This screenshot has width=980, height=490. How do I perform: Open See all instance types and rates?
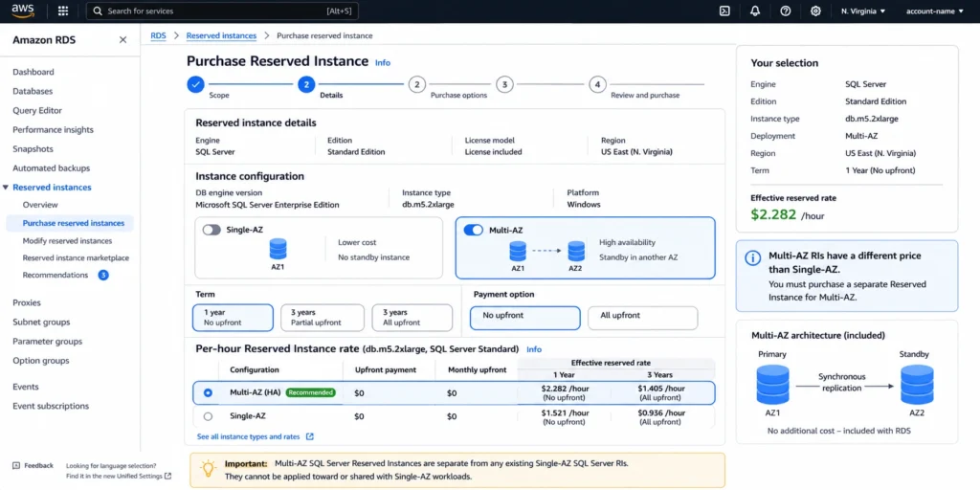tap(248, 436)
